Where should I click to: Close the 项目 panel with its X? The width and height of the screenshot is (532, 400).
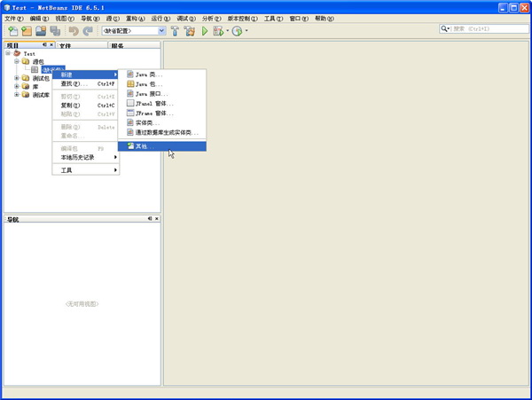(x=51, y=44)
